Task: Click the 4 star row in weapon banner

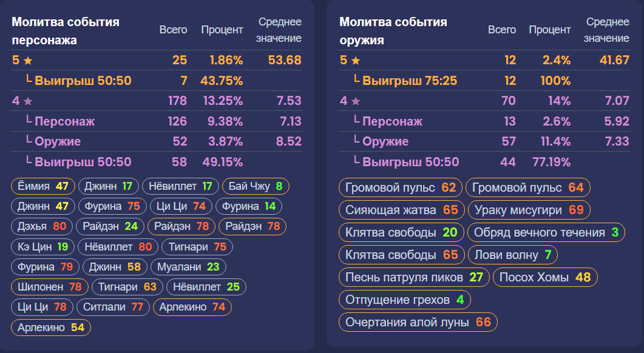Action: coord(484,101)
